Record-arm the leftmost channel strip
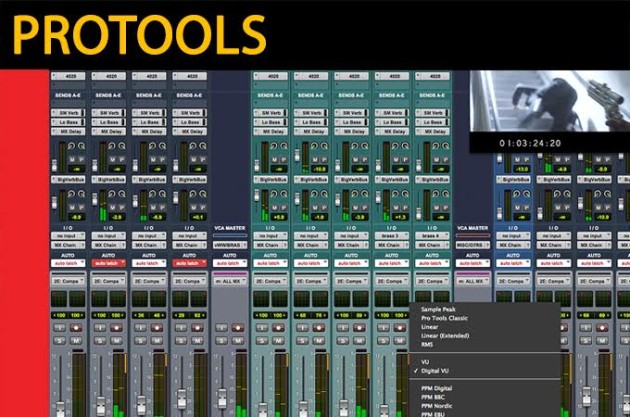Image resolution: width=630 pixels, height=417 pixels. pyautogui.click(x=76, y=328)
